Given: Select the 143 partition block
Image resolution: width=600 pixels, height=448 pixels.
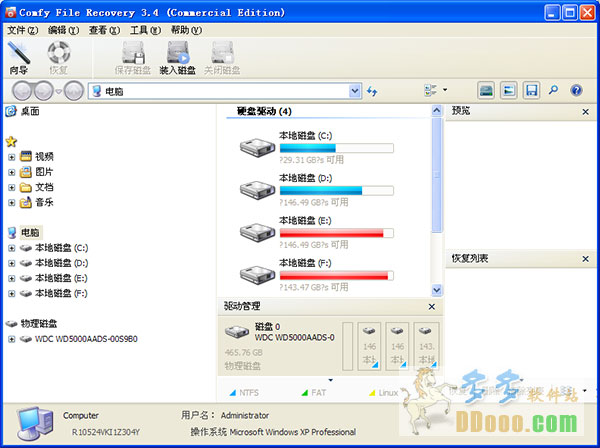Looking at the screenshot, I should point(427,346).
